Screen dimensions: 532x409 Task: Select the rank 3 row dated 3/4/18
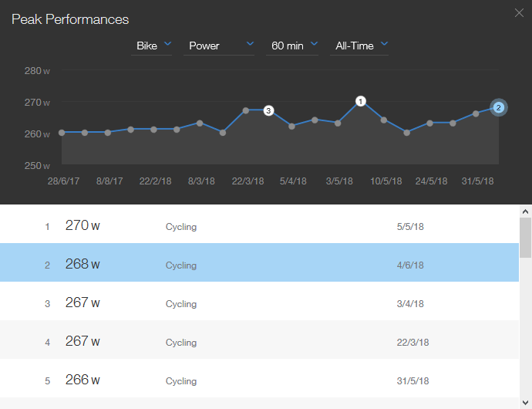point(259,301)
